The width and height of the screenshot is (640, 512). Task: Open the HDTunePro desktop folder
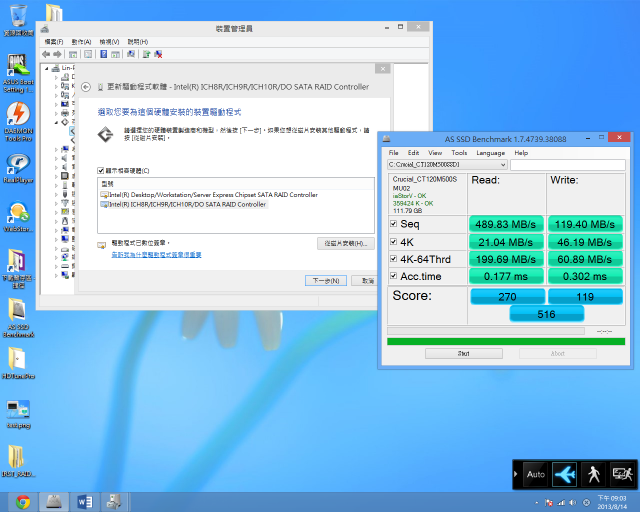[18, 363]
